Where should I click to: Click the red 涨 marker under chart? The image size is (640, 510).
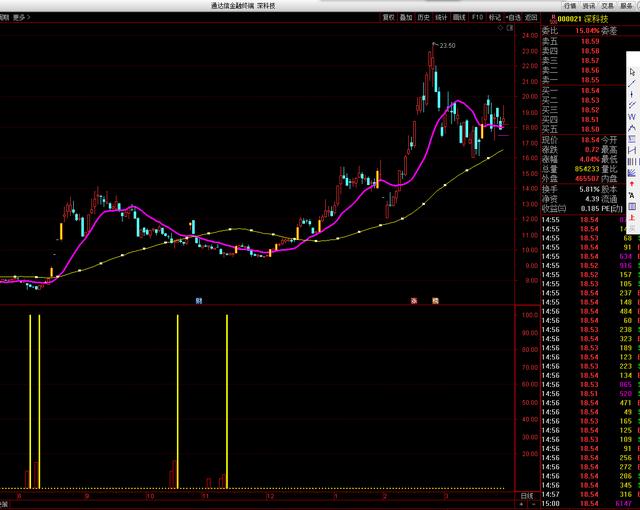tap(414, 301)
